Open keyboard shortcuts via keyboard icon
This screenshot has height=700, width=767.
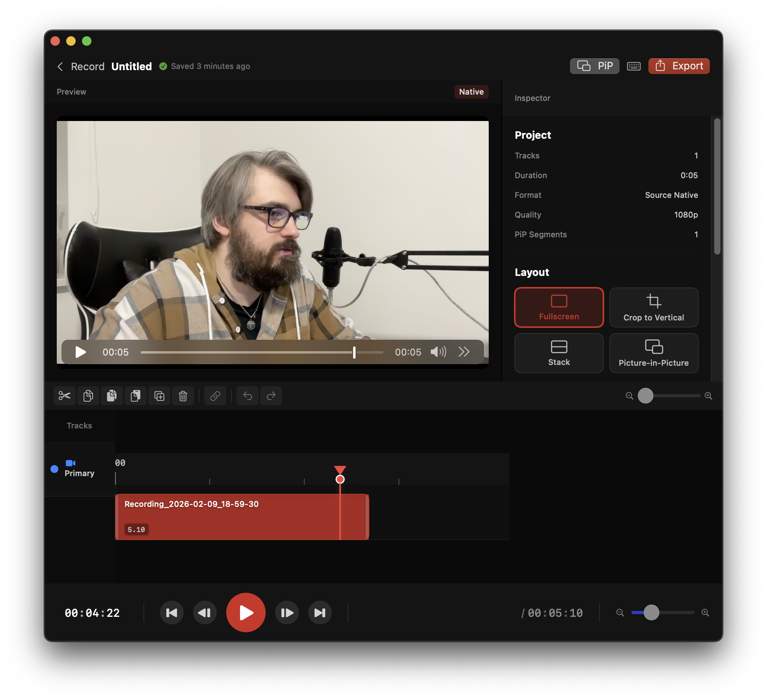pyautogui.click(x=633, y=66)
